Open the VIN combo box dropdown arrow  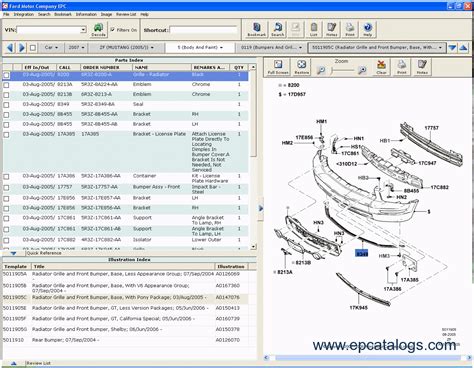coord(83,30)
